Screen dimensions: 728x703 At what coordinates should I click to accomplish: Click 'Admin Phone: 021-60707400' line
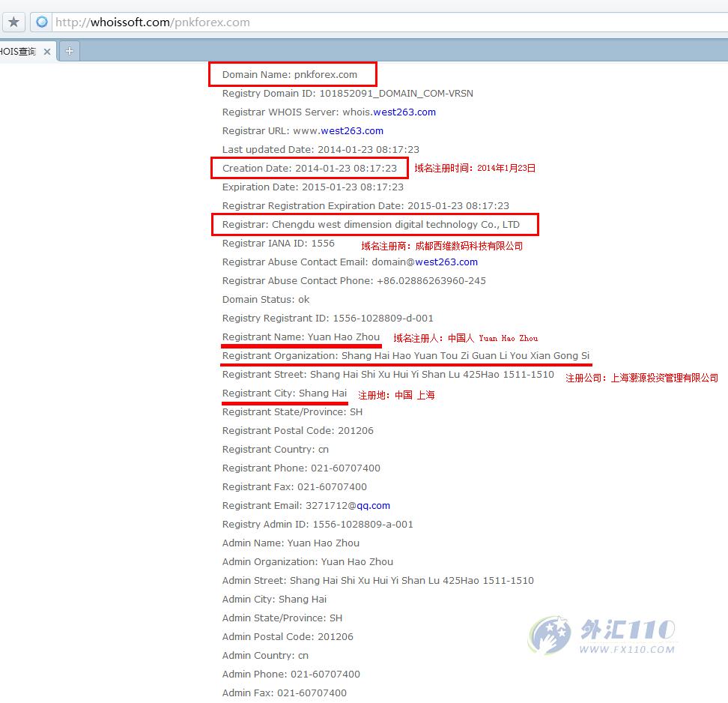pos(291,675)
